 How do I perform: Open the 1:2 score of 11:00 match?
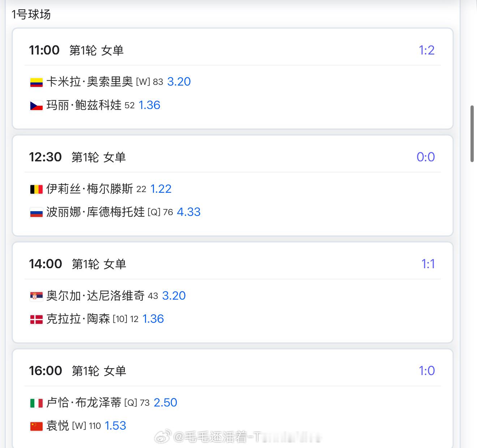[426, 50]
